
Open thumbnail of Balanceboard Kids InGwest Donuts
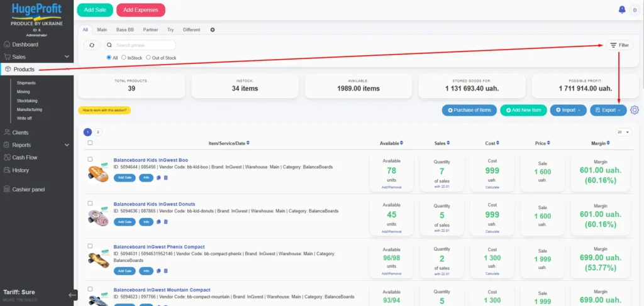coord(99,216)
